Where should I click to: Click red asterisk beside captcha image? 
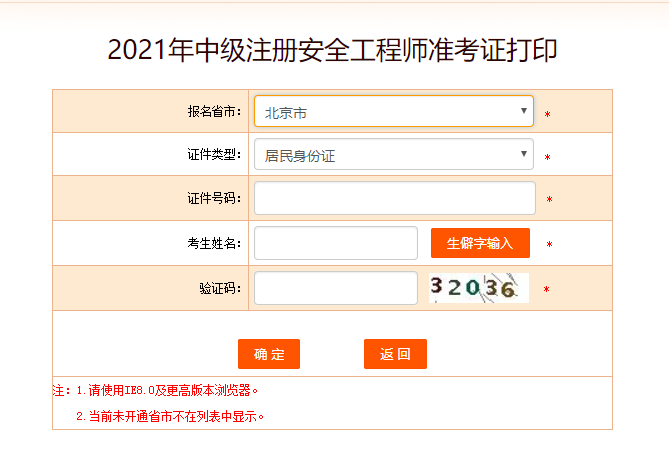(x=546, y=290)
